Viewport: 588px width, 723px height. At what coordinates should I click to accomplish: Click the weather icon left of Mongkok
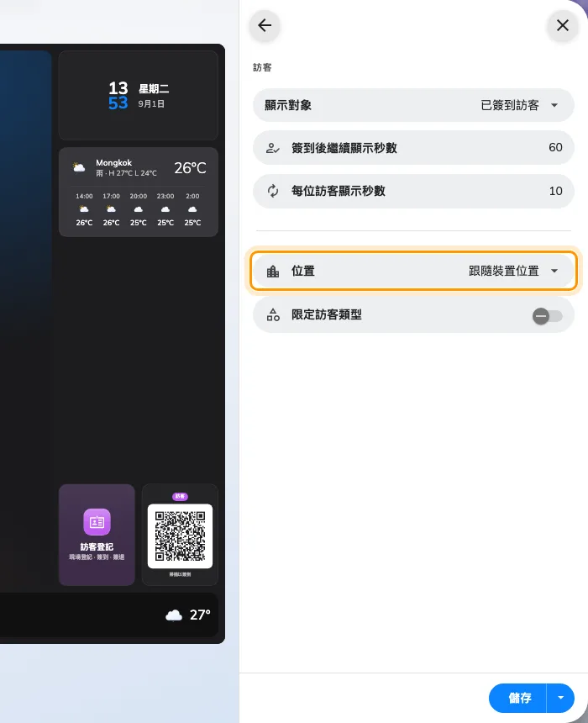79,167
